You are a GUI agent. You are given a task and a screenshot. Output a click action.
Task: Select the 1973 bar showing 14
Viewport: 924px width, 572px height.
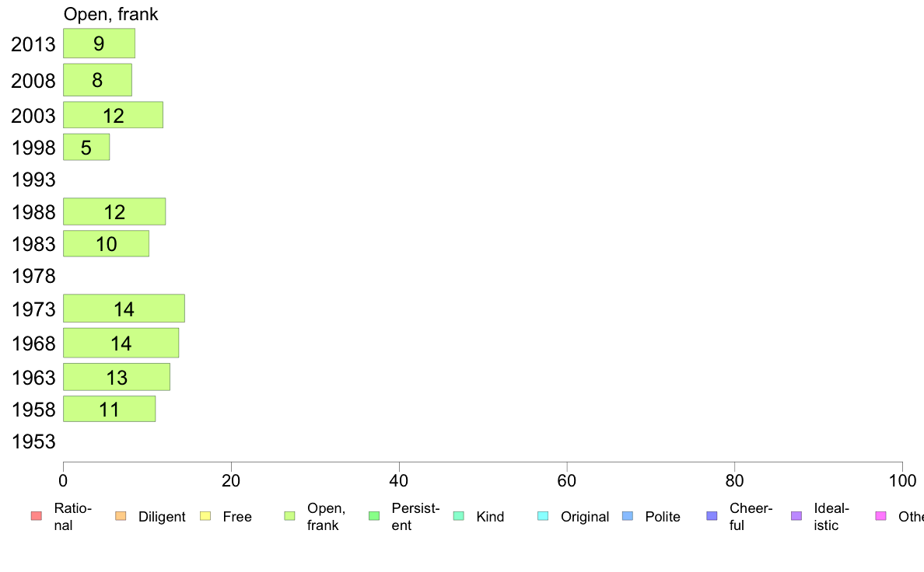pyautogui.click(x=124, y=309)
